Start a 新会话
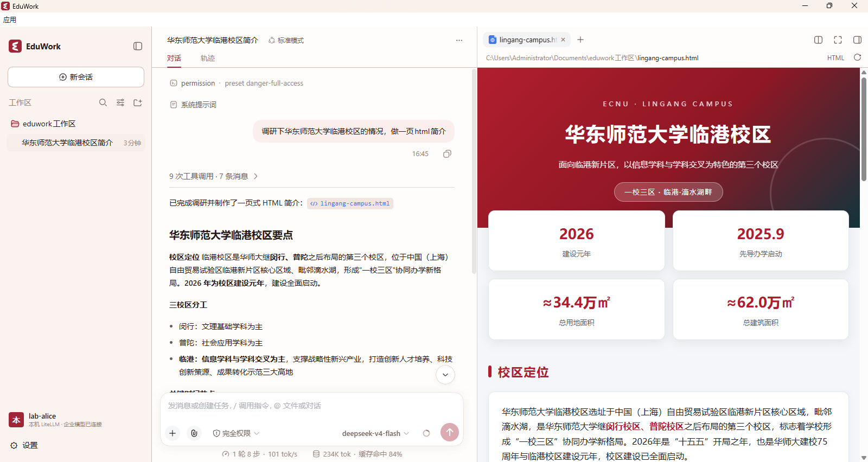The width and height of the screenshot is (868, 462). [x=76, y=77]
